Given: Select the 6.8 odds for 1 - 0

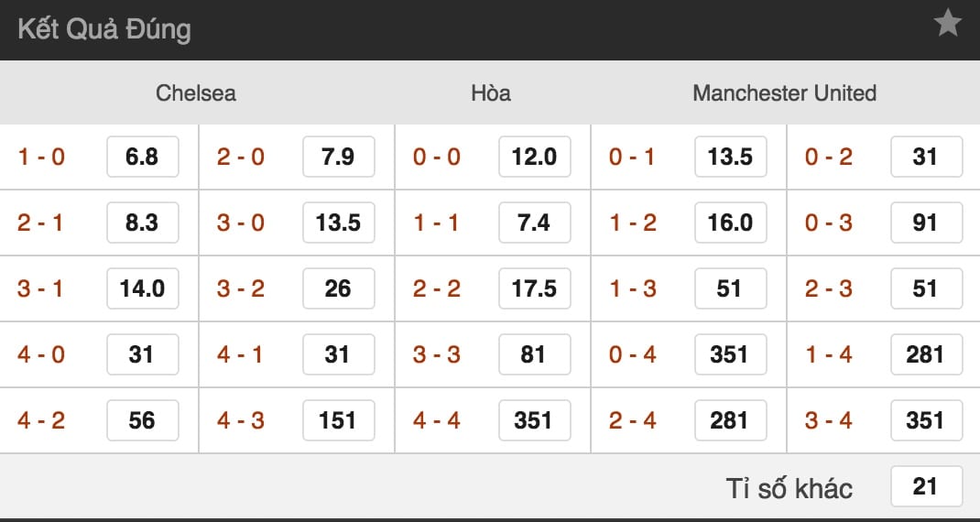Looking at the screenshot, I should click(142, 157).
